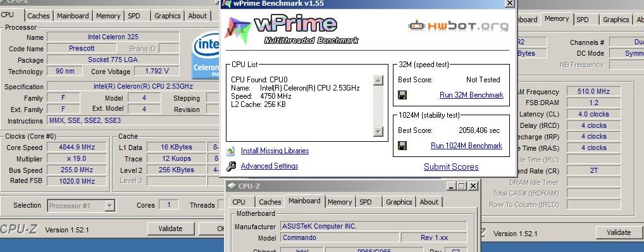Open the Submit Scores link

[452, 167]
